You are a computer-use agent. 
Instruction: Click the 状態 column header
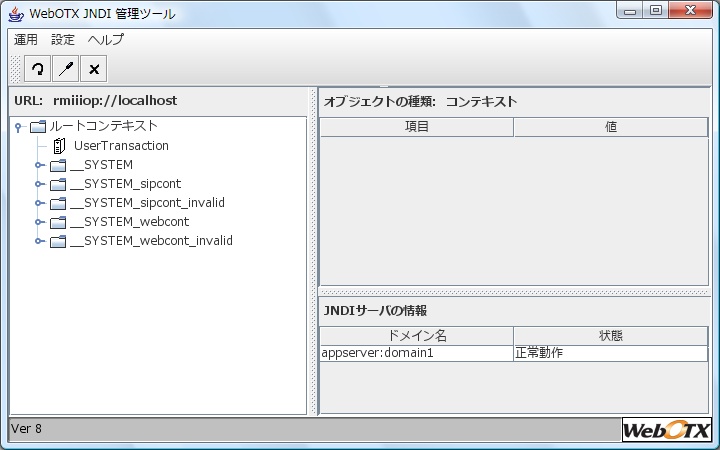611,336
